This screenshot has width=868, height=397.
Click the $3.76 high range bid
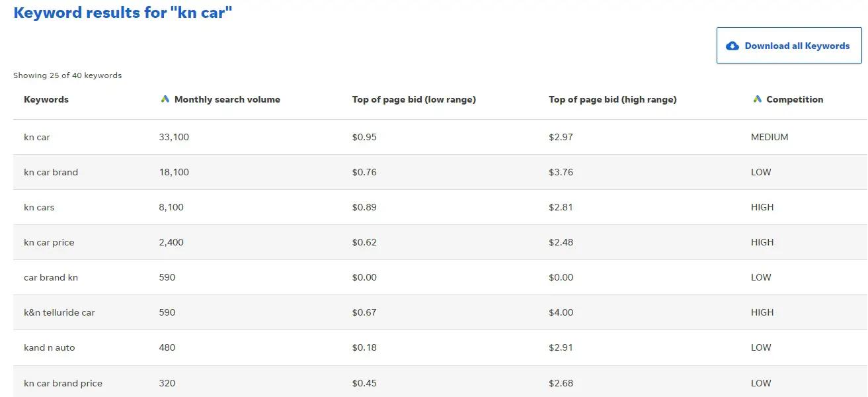[561, 172]
